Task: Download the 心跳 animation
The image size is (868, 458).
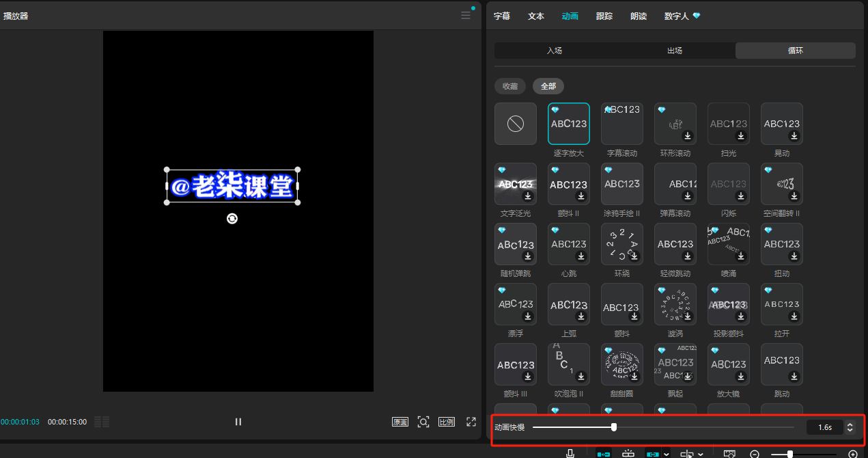Action: coord(581,256)
